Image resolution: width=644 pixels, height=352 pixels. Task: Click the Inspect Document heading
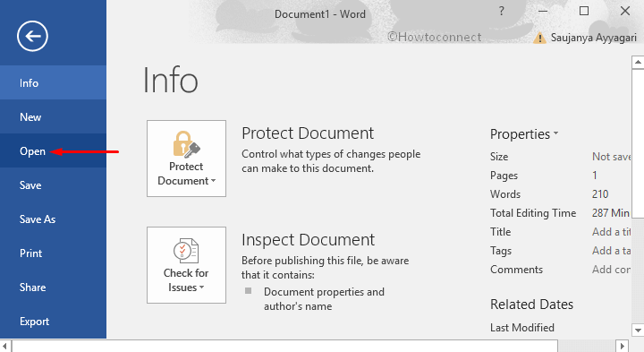click(308, 240)
